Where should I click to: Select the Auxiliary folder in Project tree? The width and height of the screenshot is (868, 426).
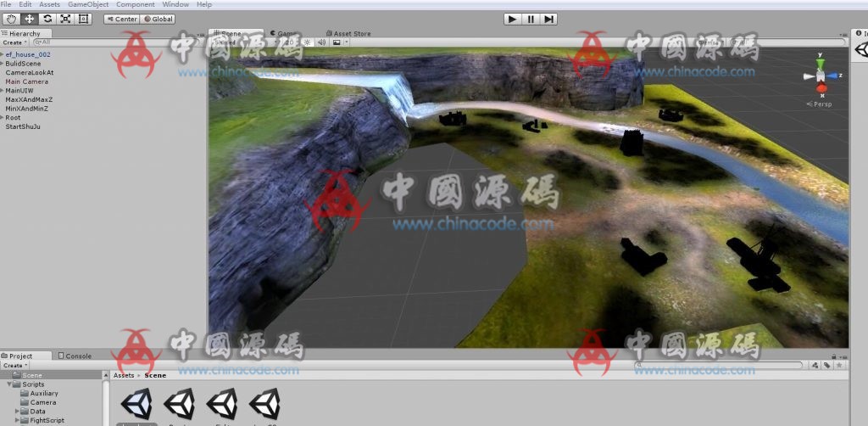point(39,393)
